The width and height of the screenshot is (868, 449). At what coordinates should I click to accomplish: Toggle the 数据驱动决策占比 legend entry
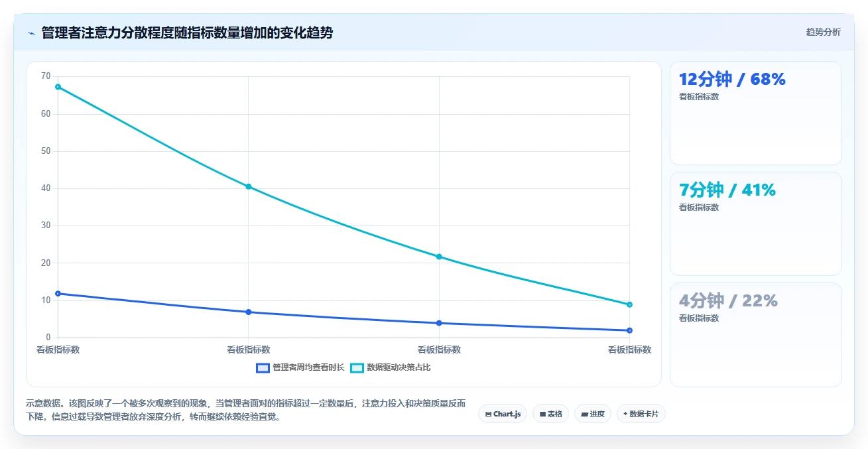(x=391, y=367)
